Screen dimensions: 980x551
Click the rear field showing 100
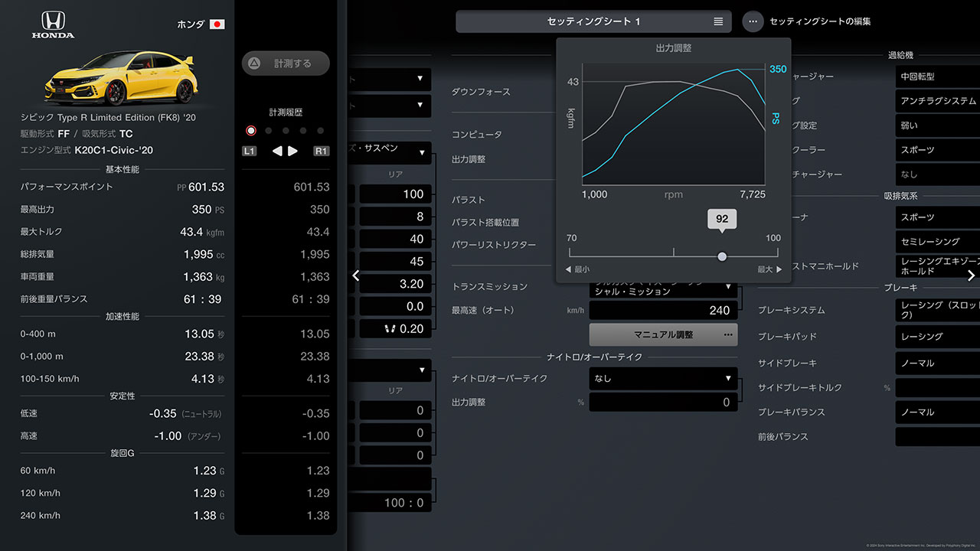pos(396,194)
